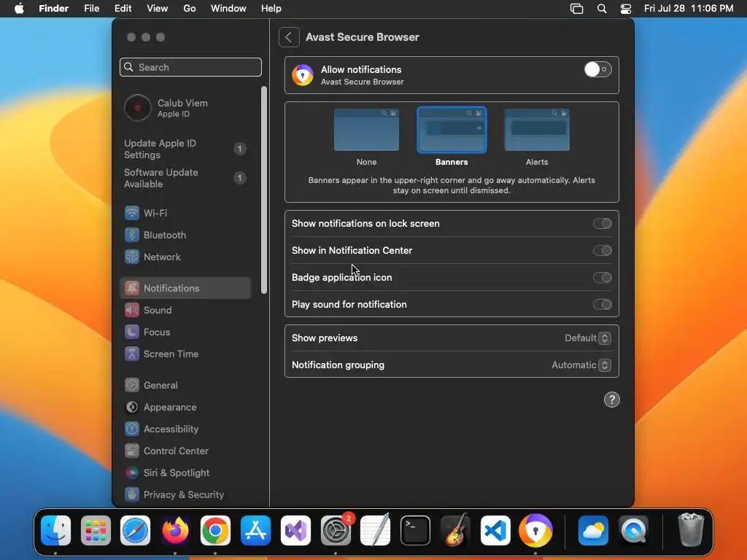Open System Settings from the Dock

click(x=336, y=531)
